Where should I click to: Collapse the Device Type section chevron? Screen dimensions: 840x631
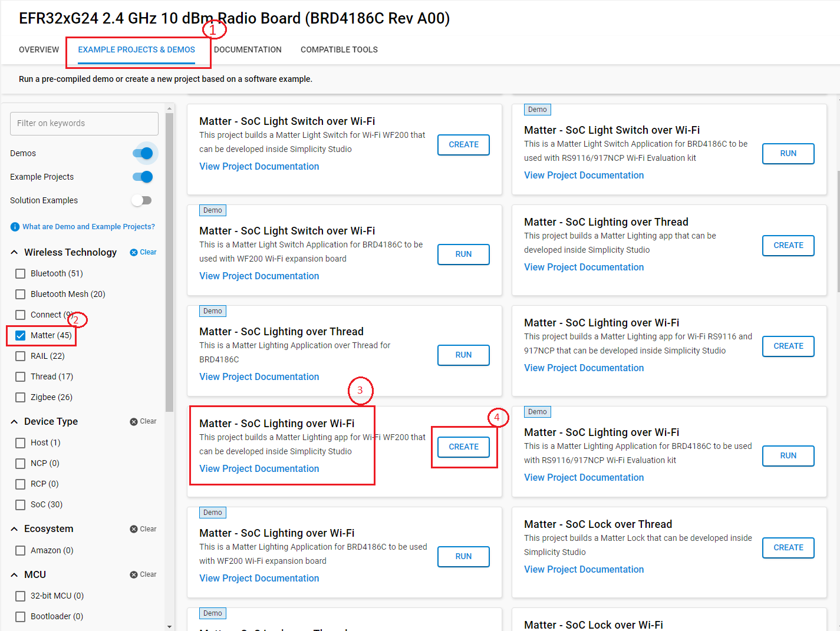point(14,421)
